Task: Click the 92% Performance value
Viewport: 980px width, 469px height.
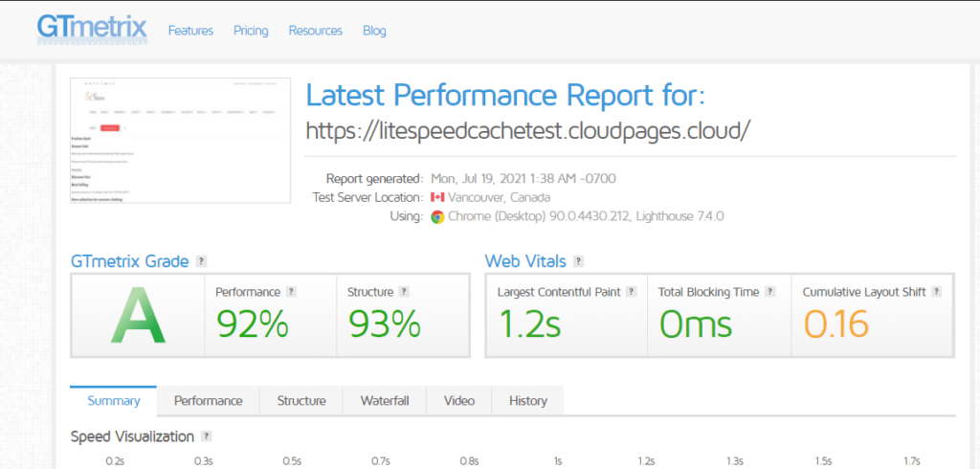Action: pyautogui.click(x=253, y=324)
